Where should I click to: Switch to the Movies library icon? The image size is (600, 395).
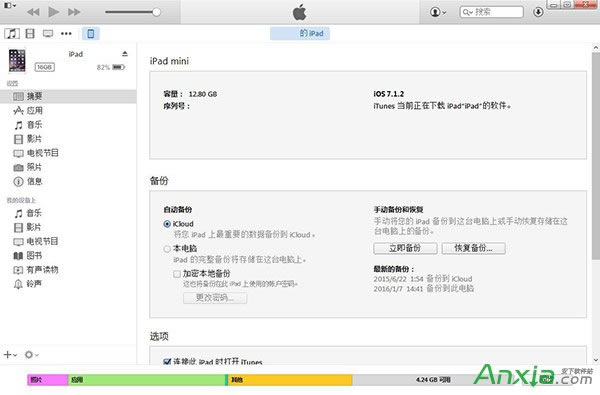coord(30,34)
